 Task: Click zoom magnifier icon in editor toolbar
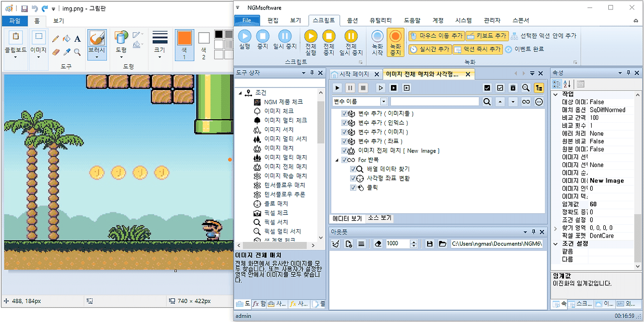tap(526, 88)
